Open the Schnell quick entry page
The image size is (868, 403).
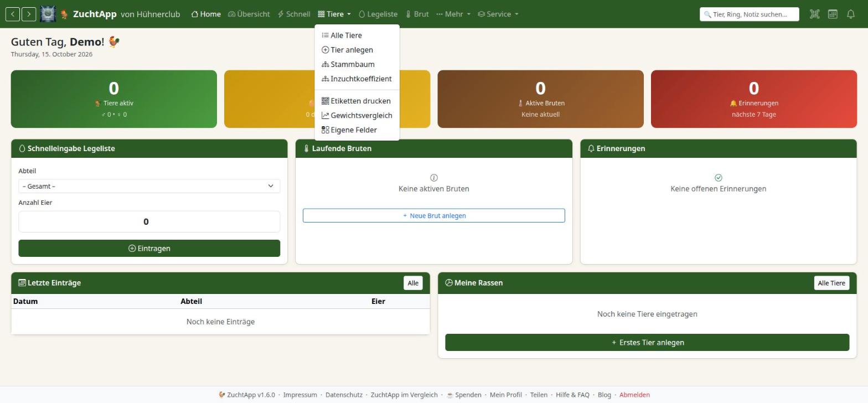click(x=294, y=14)
